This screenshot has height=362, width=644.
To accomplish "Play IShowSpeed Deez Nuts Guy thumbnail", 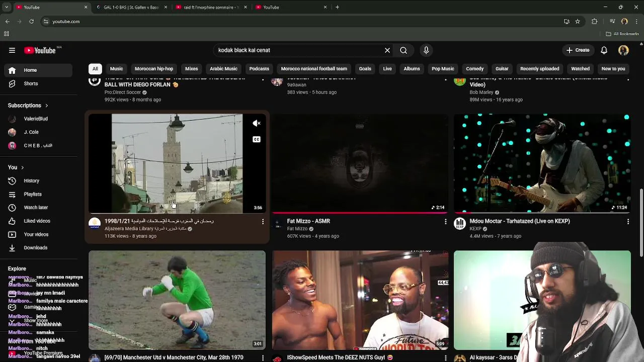I will (360, 300).
